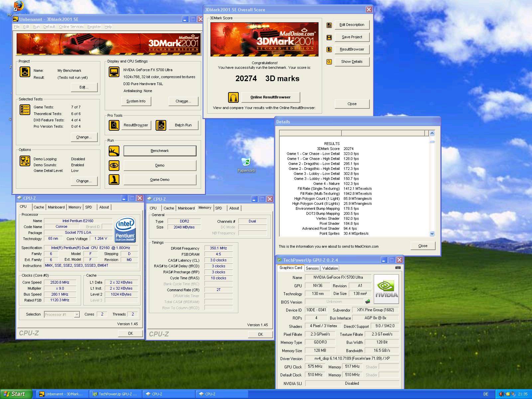The image size is (532, 399).
Task: Click the Selected Tests checklist icon
Action: [x=25, y=109]
